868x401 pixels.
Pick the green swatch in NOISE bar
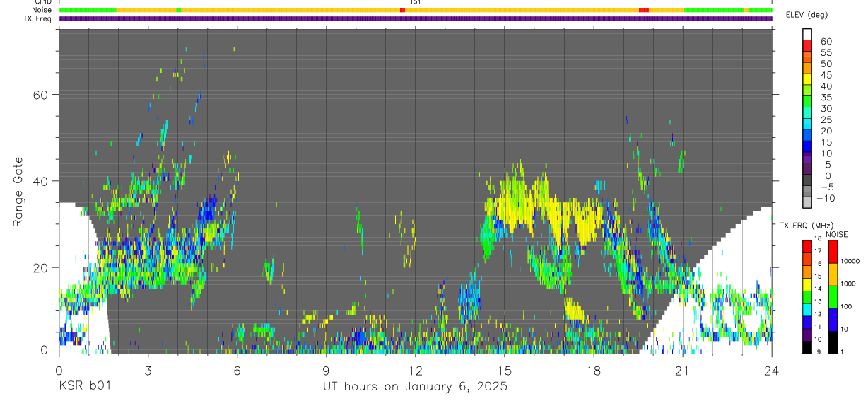click(x=832, y=296)
